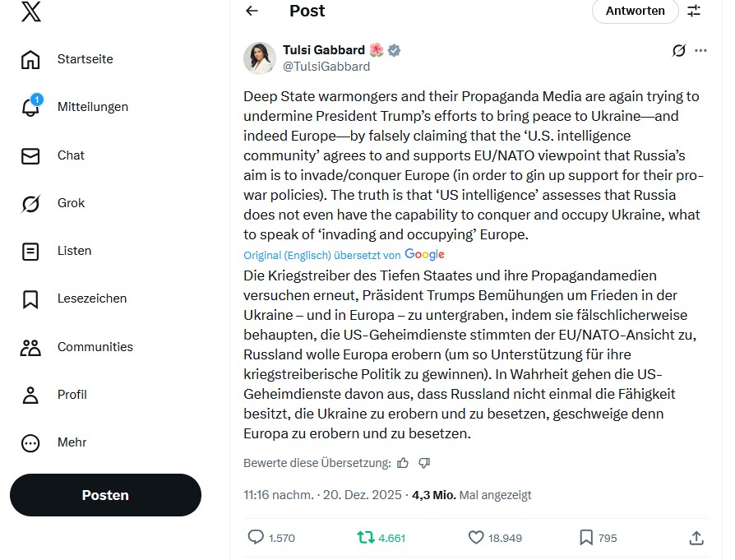Rate the translation thumbs up
Image resolution: width=735 pixels, height=560 pixels.
coord(403,463)
